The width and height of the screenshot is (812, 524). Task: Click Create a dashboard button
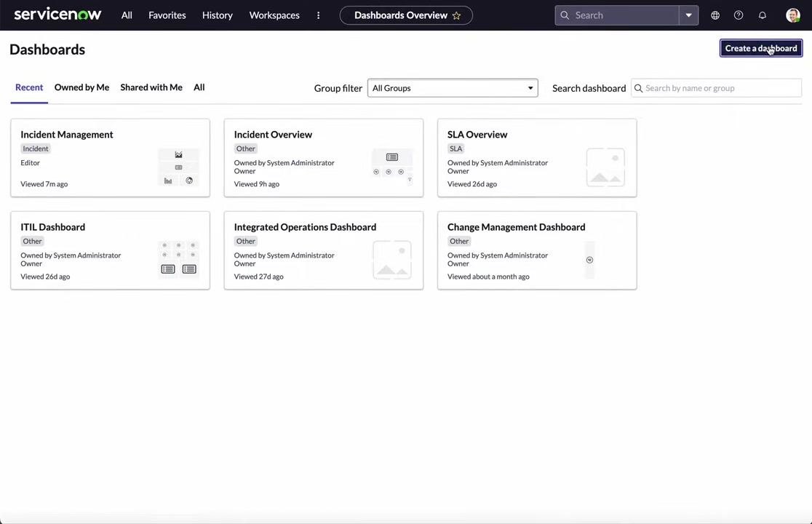pyautogui.click(x=761, y=48)
